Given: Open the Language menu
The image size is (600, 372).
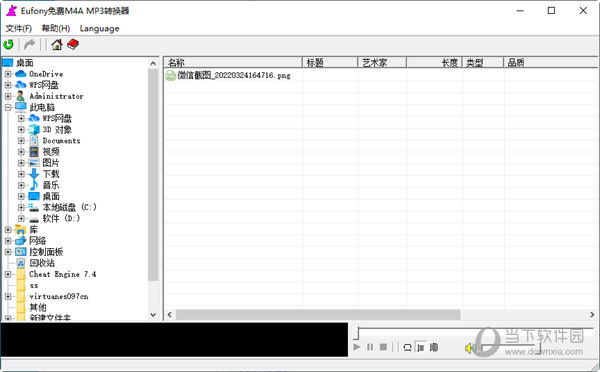Looking at the screenshot, I should [99, 28].
